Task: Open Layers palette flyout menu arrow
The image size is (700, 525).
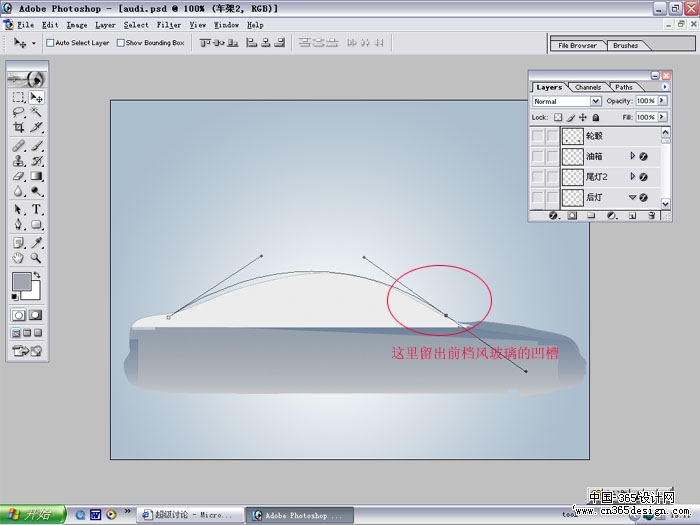Action: [x=665, y=87]
